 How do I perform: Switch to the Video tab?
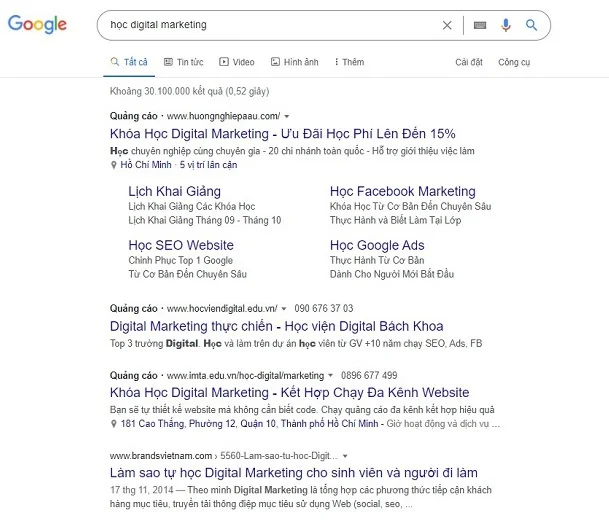237,62
